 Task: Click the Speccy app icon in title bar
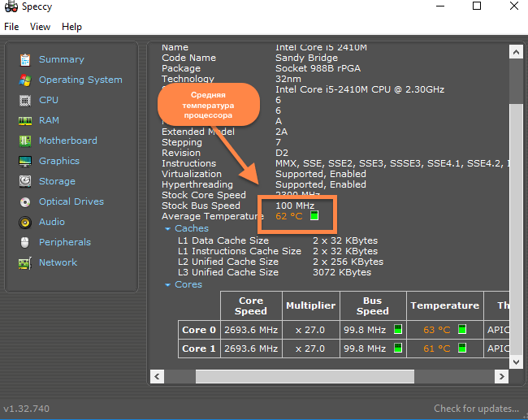[11, 6]
